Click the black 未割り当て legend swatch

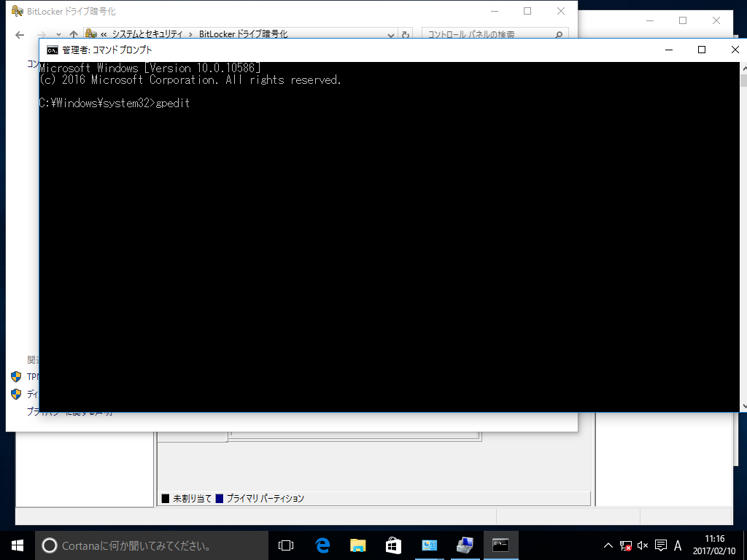point(166,499)
